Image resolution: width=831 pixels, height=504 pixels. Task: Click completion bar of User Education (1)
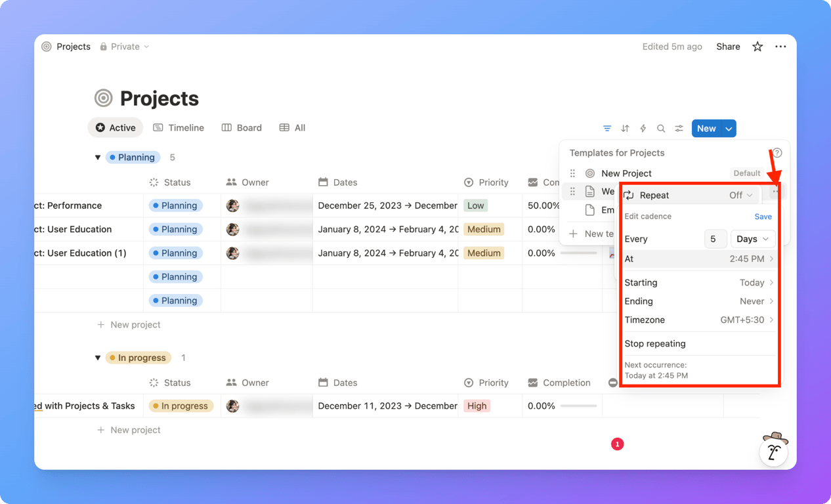tap(578, 253)
